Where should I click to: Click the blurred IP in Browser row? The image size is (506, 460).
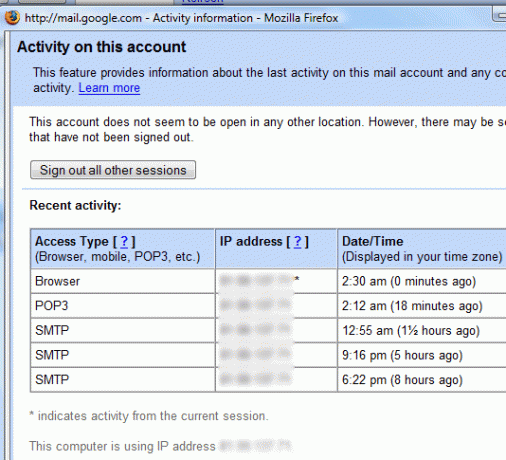coord(256,281)
